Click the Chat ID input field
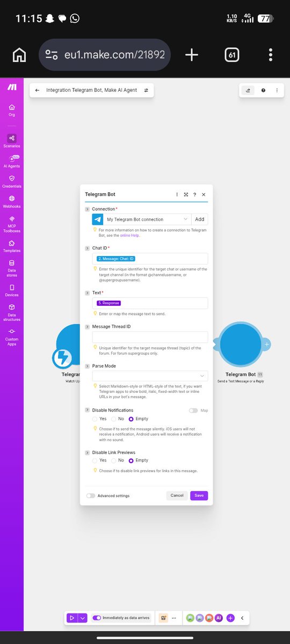This screenshot has width=290, height=644. [150, 259]
